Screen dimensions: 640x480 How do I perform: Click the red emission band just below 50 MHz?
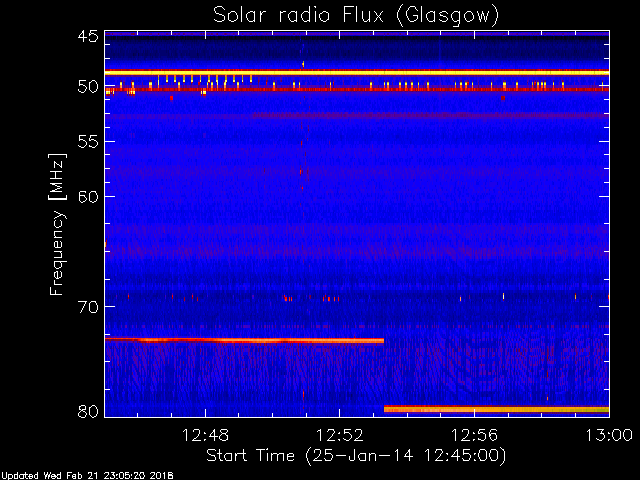pyautogui.click(x=357, y=89)
